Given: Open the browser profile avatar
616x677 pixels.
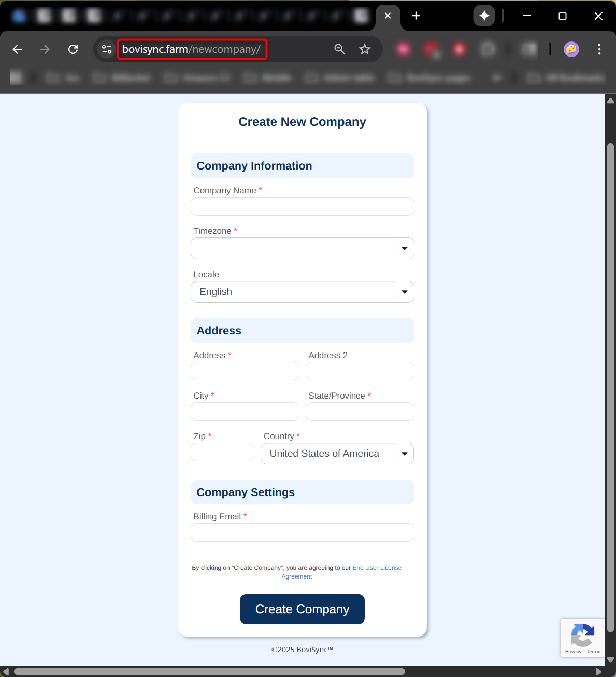Looking at the screenshot, I should tap(571, 49).
